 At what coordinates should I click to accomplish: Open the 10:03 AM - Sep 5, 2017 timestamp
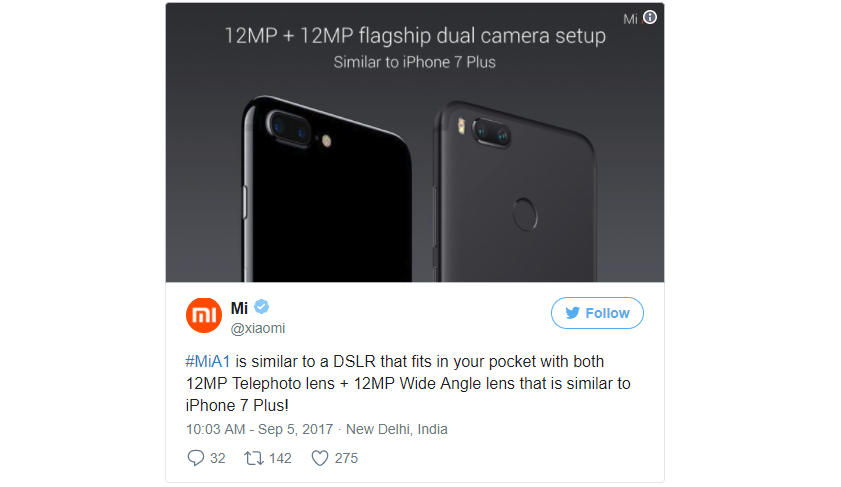click(x=260, y=429)
